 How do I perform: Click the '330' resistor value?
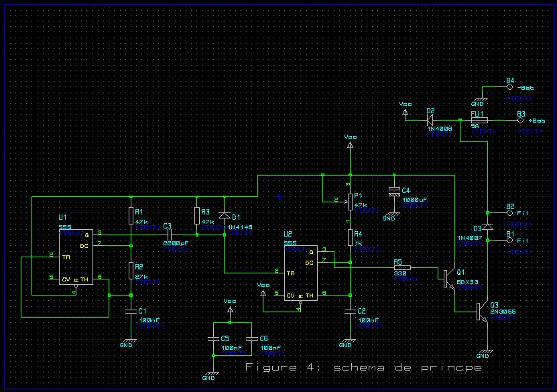pos(400,273)
